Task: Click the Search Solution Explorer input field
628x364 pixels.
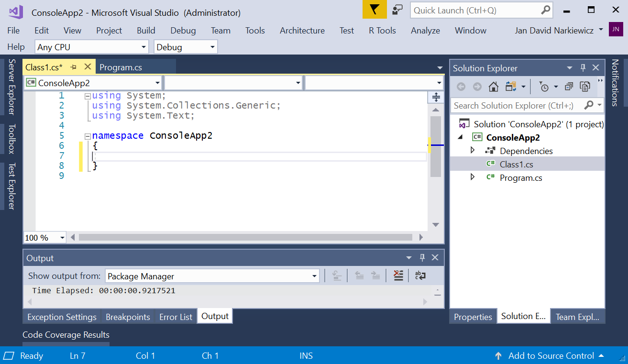Action: (x=517, y=105)
